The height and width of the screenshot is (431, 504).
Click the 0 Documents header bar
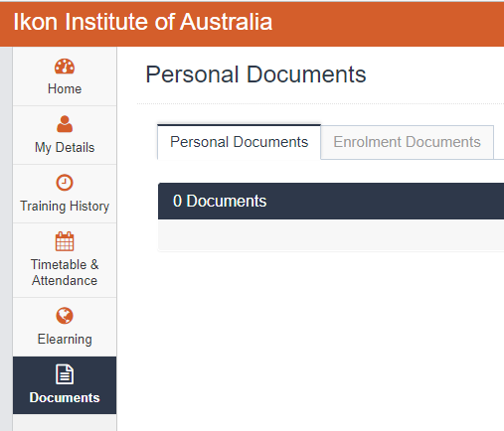(x=331, y=201)
